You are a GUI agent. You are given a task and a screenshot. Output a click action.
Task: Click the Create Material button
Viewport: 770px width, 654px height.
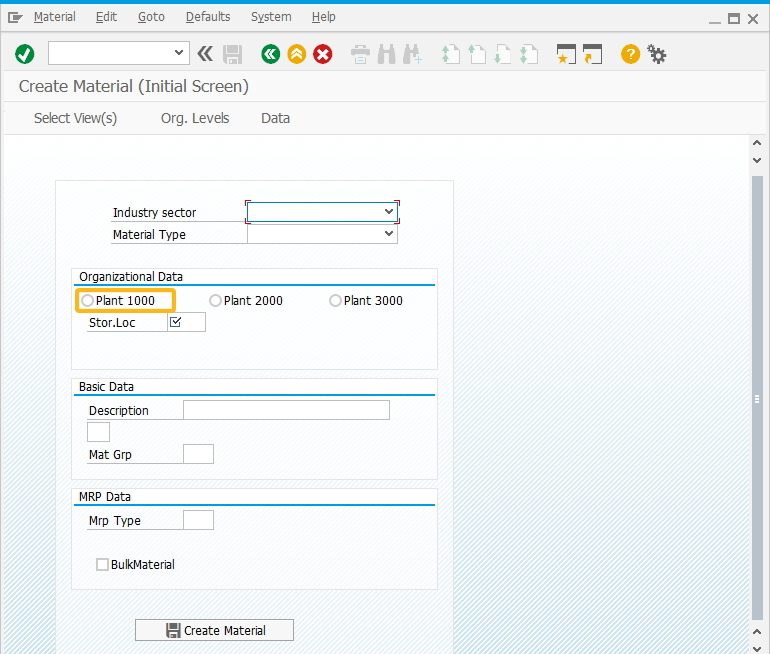pyautogui.click(x=215, y=630)
